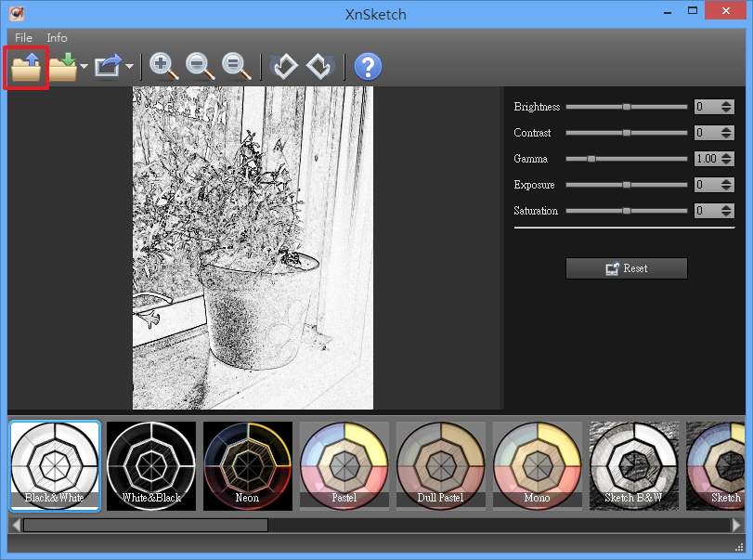The image size is (753, 560).
Task: Expand the Export dropdown arrow
Action: [129, 67]
